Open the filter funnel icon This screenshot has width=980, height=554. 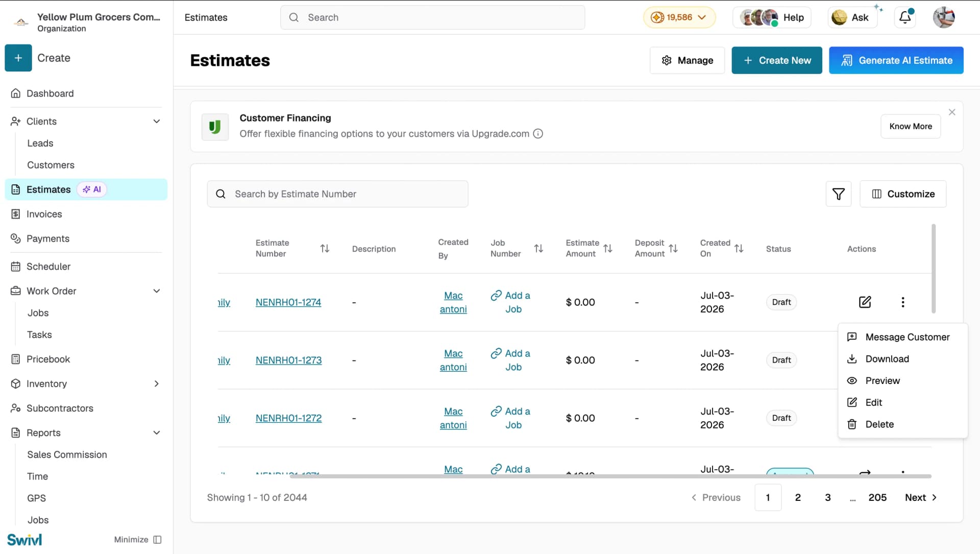(838, 194)
